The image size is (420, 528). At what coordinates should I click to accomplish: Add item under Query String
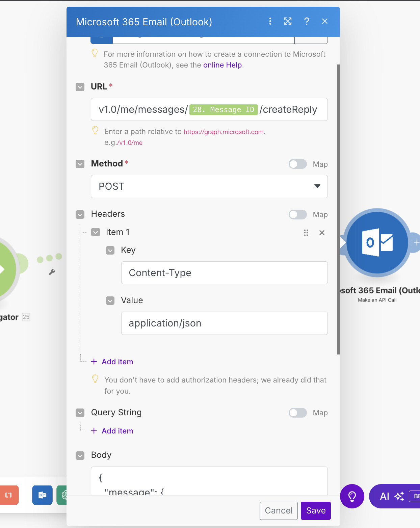pos(112,431)
